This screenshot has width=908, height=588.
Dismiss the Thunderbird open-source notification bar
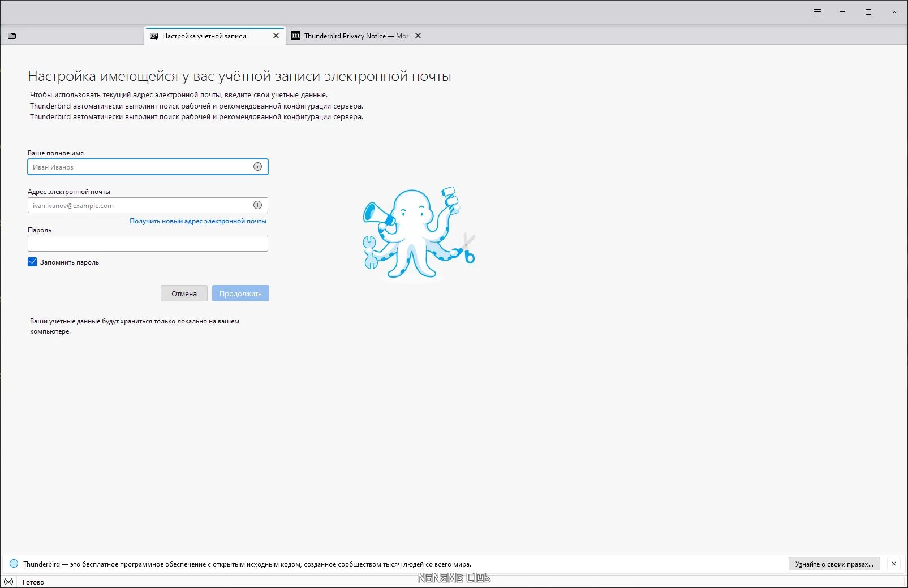tap(894, 564)
